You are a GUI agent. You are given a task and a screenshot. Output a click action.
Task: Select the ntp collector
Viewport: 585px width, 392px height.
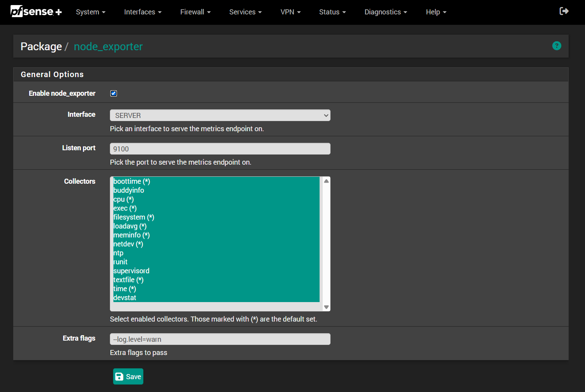[x=216, y=253]
